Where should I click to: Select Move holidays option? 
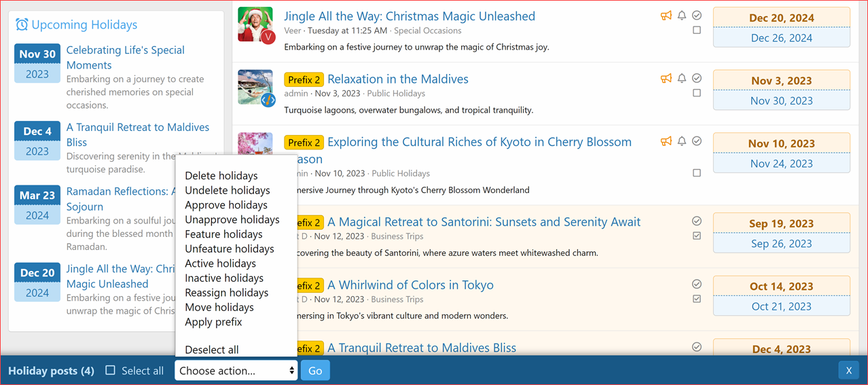[x=219, y=308]
